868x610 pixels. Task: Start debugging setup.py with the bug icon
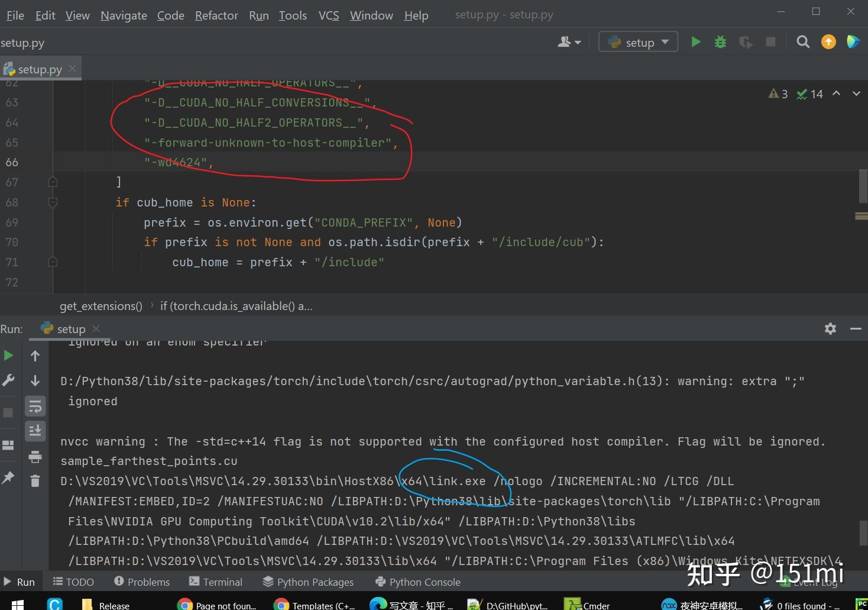click(x=720, y=41)
